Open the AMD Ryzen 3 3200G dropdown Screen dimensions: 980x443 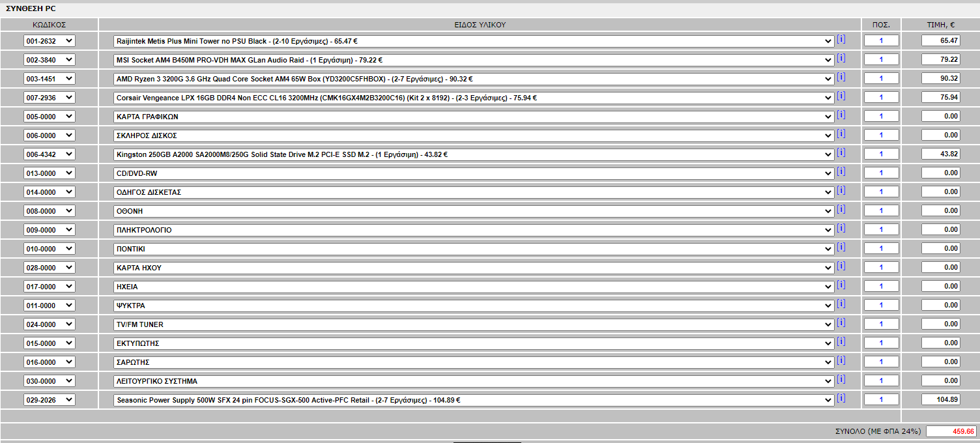(473, 79)
